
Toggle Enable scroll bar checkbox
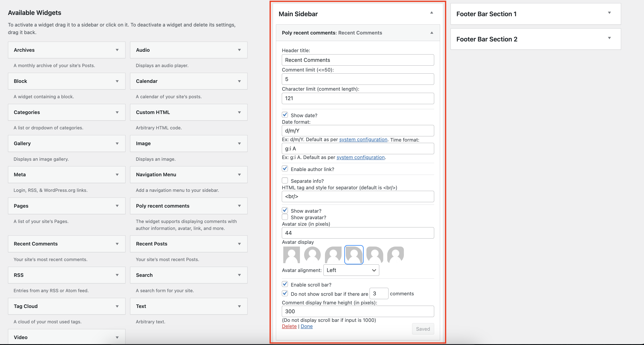285,284
